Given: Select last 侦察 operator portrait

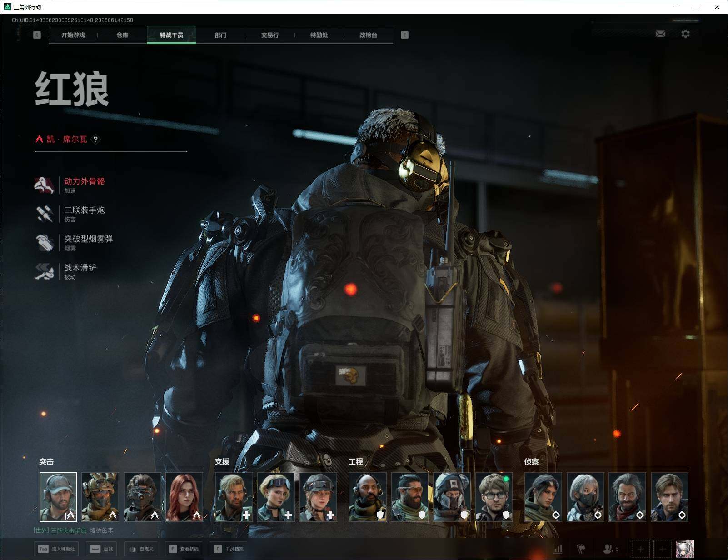Looking at the screenshot, I should click(669, 497).
